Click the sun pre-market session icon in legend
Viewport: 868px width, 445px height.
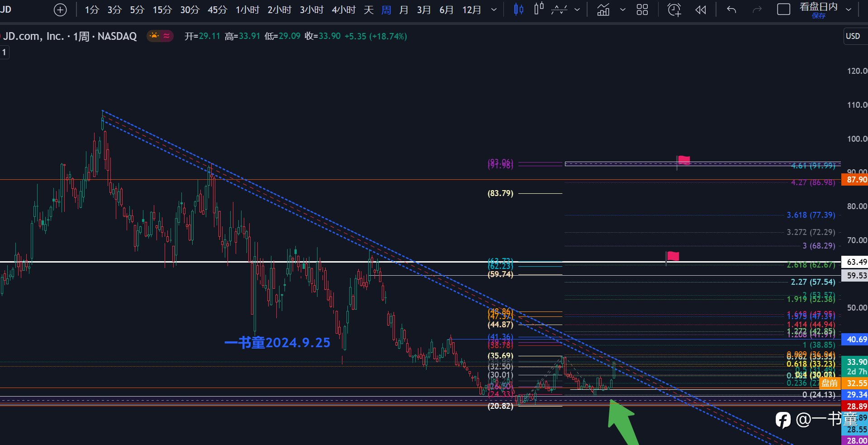[x=154, y=36]
